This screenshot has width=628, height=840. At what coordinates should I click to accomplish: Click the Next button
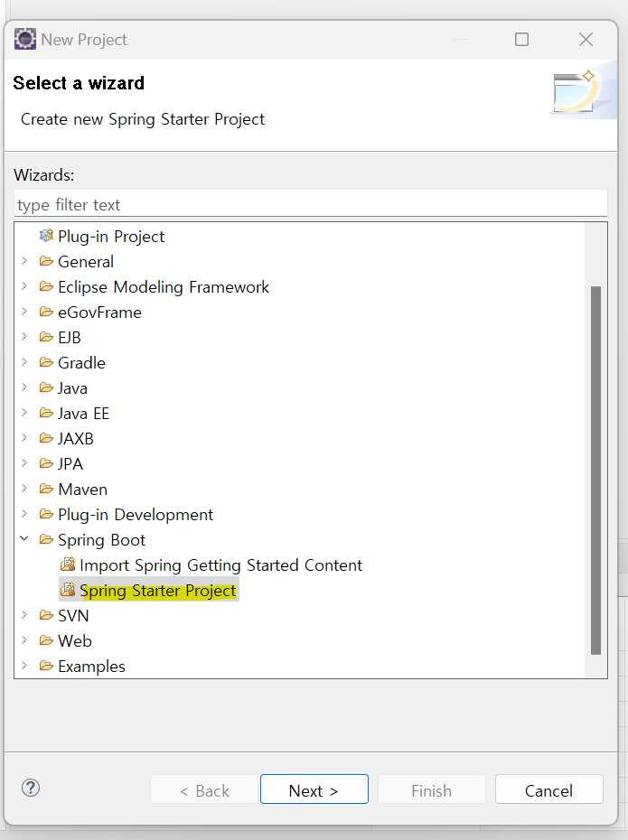coord(314,789)
